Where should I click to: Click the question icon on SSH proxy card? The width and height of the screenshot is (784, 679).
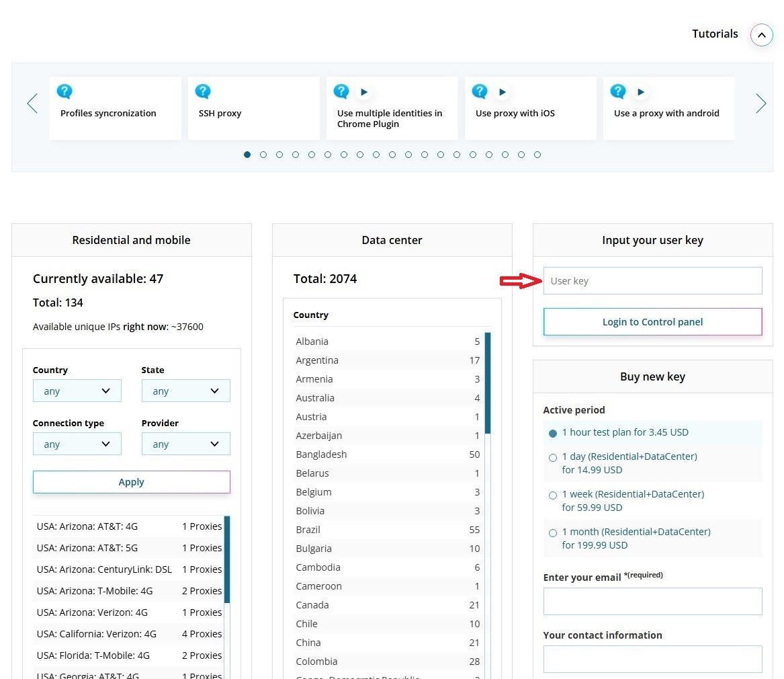[x=203, y=91]
